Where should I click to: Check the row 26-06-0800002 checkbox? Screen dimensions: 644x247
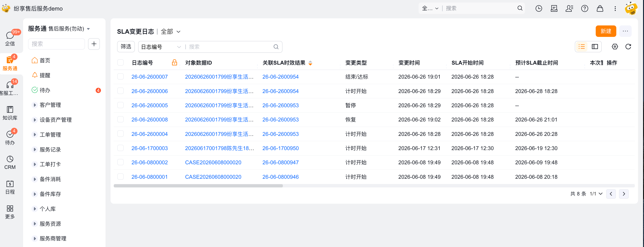(121, 162)
